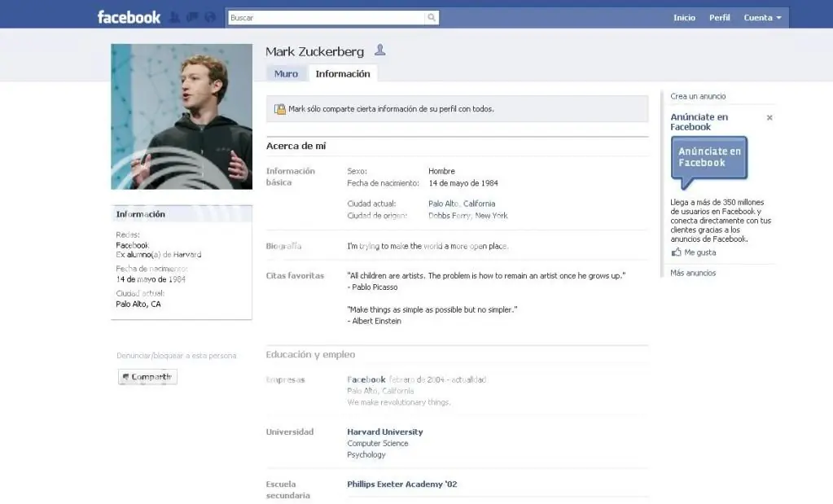Click Hombre value next to Sexo
Screen dimensions: 833x504
coord(441,171)
